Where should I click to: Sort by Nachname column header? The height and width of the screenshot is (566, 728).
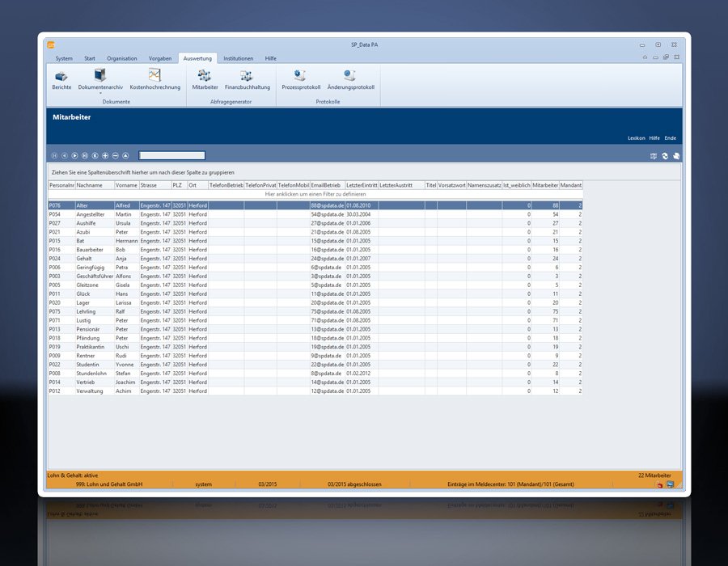coord(95,185)
